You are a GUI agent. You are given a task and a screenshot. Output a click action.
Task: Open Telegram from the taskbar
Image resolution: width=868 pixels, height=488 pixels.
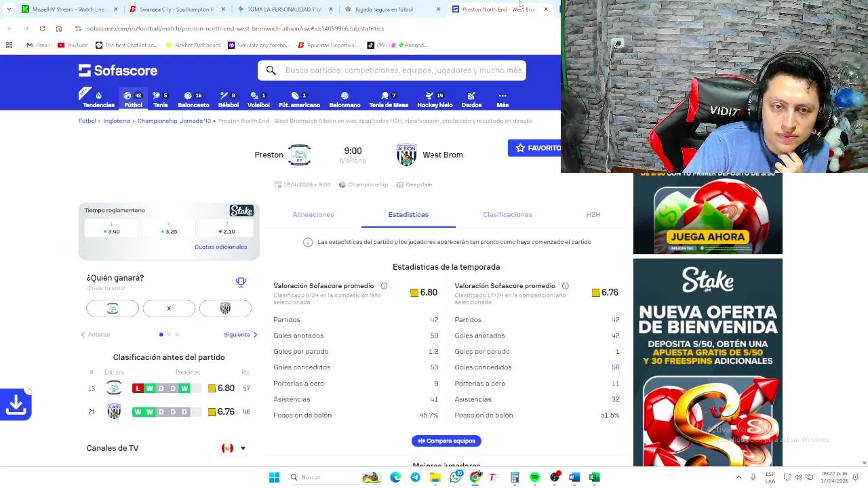[x=415, y=477]
